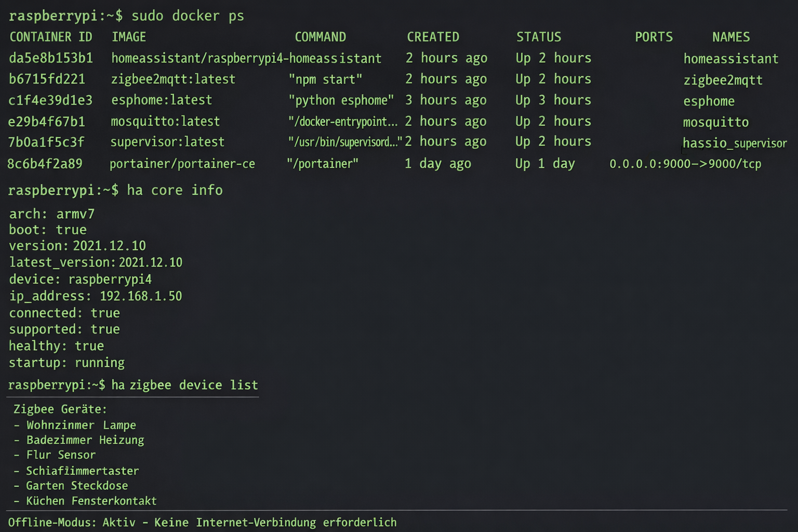This screenshot has width=798, height=532.
Task: Click the "/portainer" command cell
Action: [323, 164]
